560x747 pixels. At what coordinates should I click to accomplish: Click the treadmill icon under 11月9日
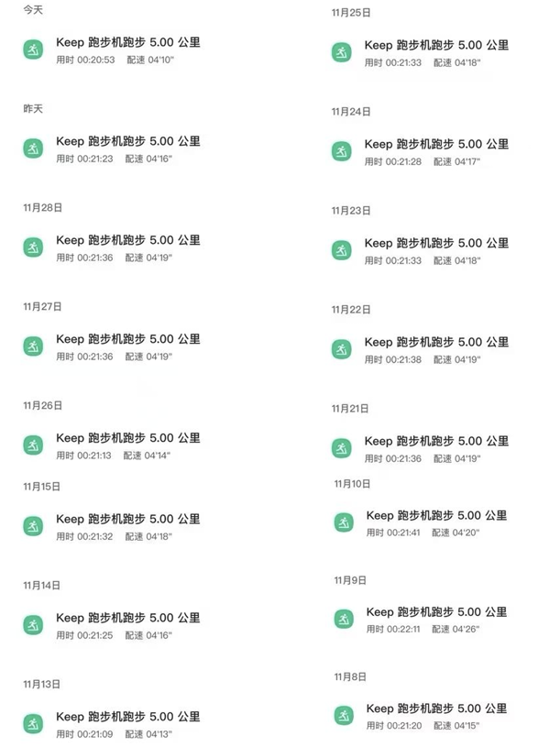(344, 620)
